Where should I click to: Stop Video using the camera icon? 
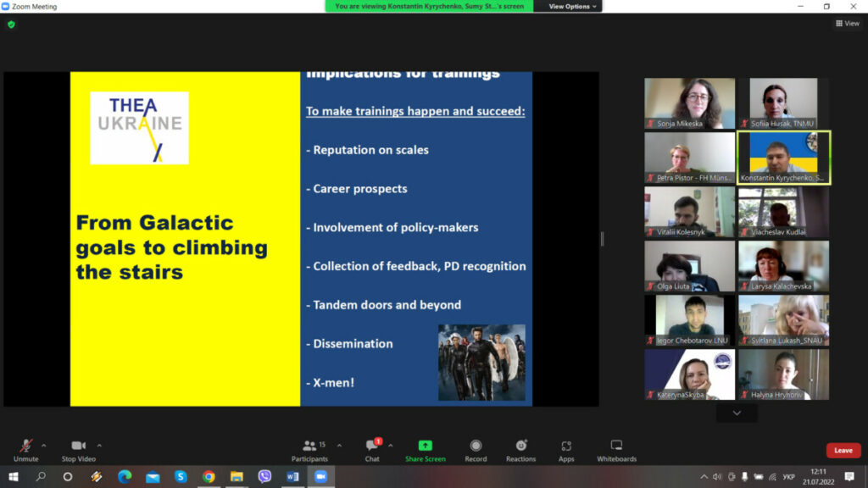pyautogui.click(x=79, y=446)
